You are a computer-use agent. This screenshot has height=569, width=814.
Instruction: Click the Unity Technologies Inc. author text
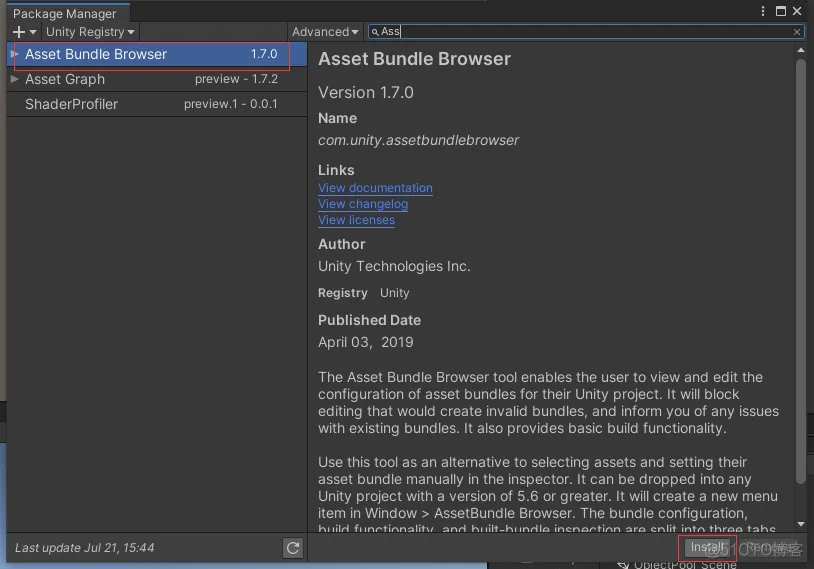(x=394, y=266)
